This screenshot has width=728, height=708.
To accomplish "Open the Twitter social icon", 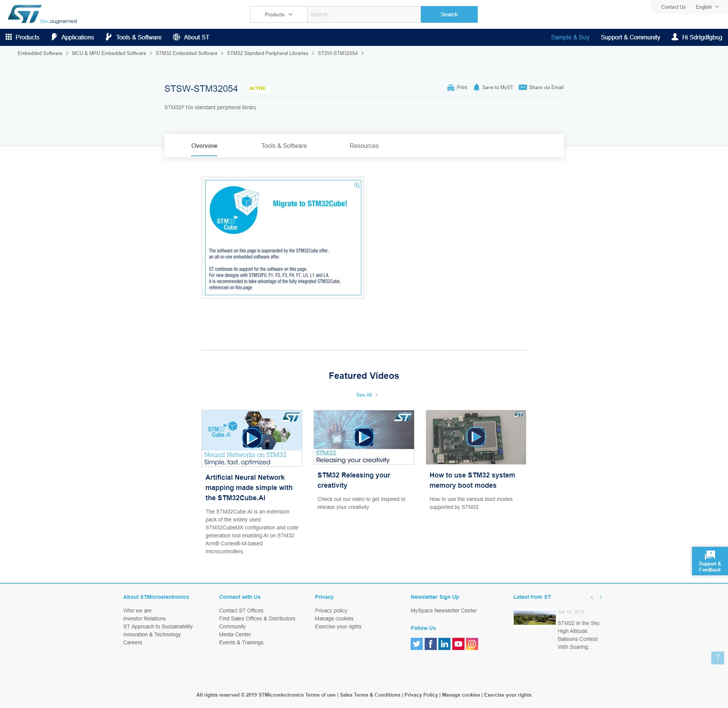I will tap(417, 644).
